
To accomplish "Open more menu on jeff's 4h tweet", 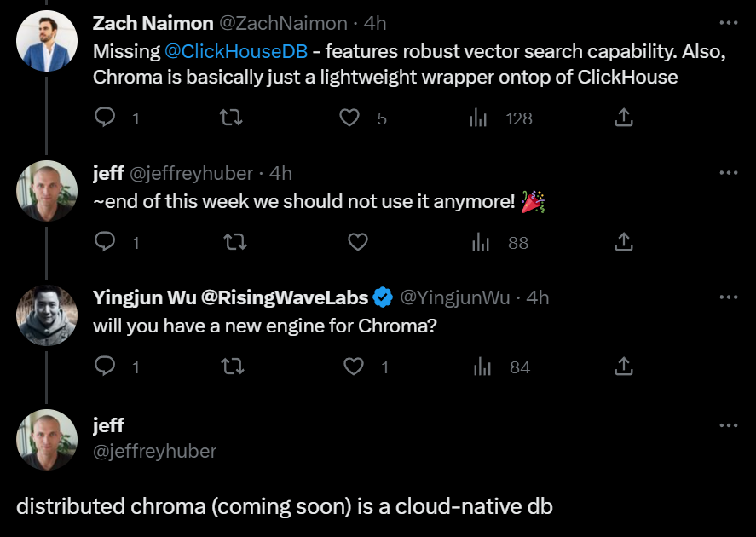I will (728, 172).
